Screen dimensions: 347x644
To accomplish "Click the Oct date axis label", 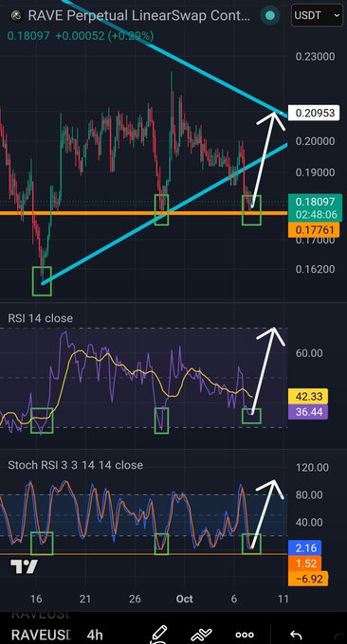I will coord(184,599).
